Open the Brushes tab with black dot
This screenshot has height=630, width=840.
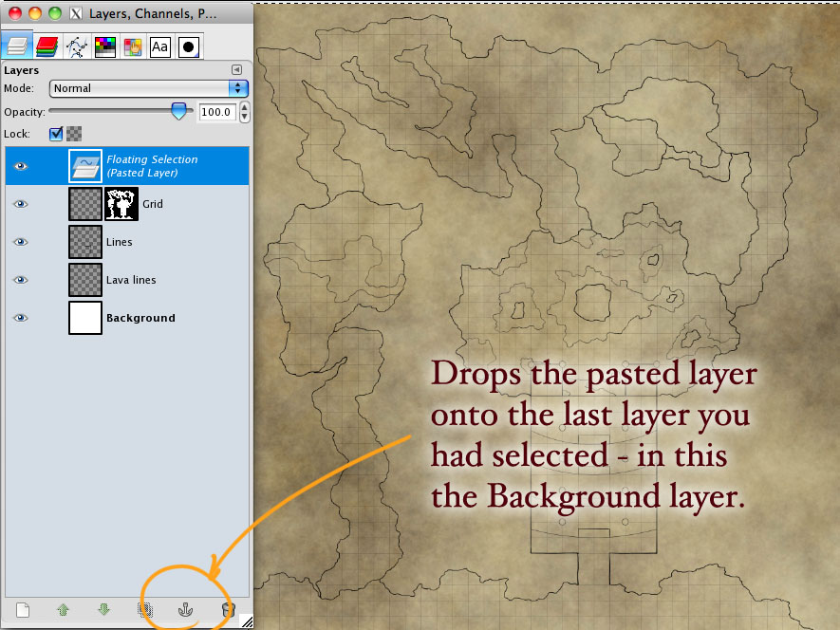(188, 46)
